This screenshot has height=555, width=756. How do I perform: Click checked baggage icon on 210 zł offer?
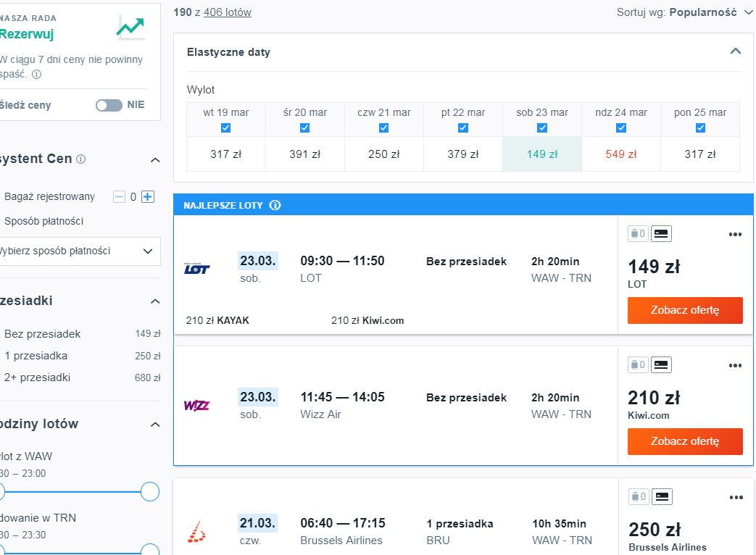(x=638, y=364)
